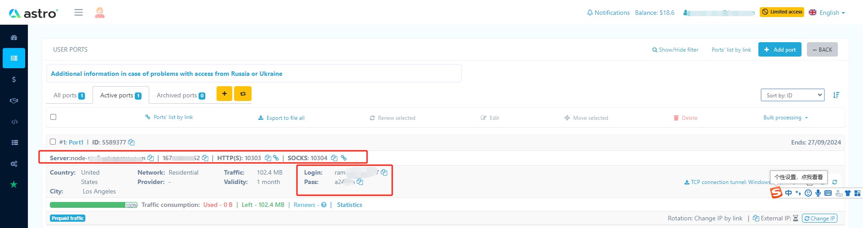Copy the Login value
Screen dimensions: 868x228
tap(384, 172)
